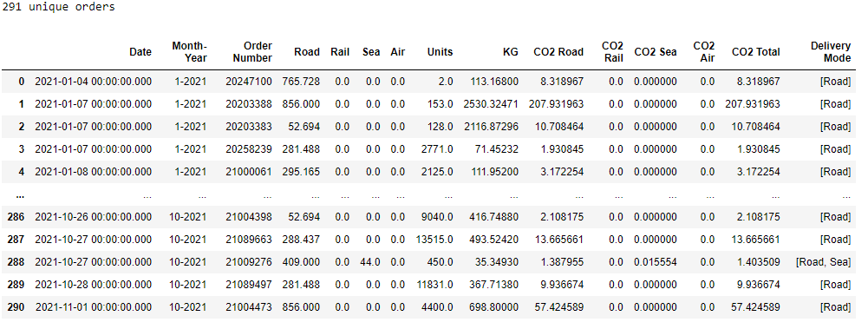Click the KG column header
The image size is (868, 329).
tap(511, 52)
